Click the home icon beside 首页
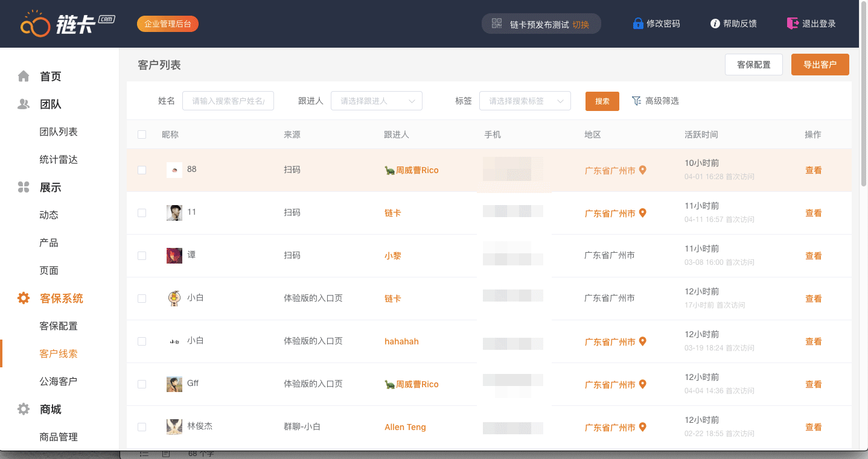The width and height of the screenshot is (868, 459). click(24, 76)
